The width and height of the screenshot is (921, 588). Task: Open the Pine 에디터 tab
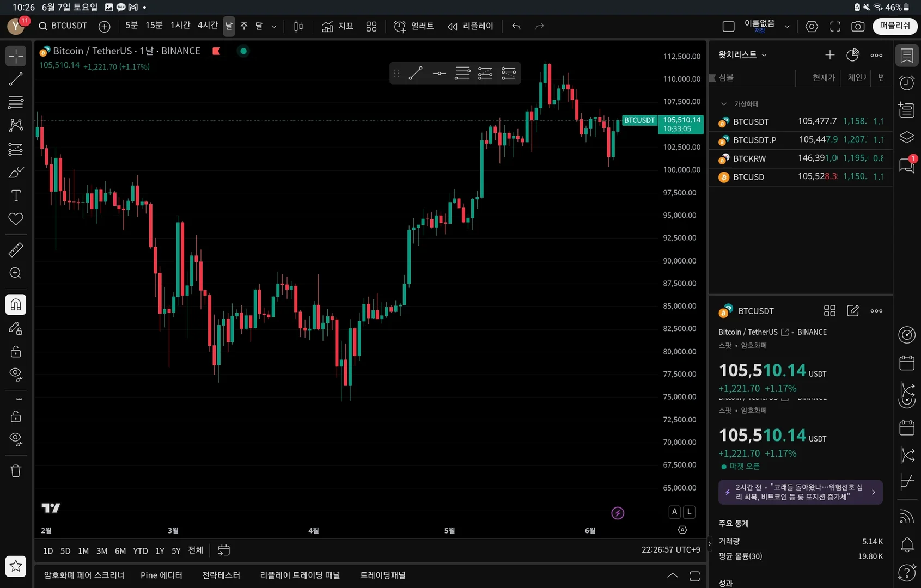pyautogui.click(x=161, y=575)
